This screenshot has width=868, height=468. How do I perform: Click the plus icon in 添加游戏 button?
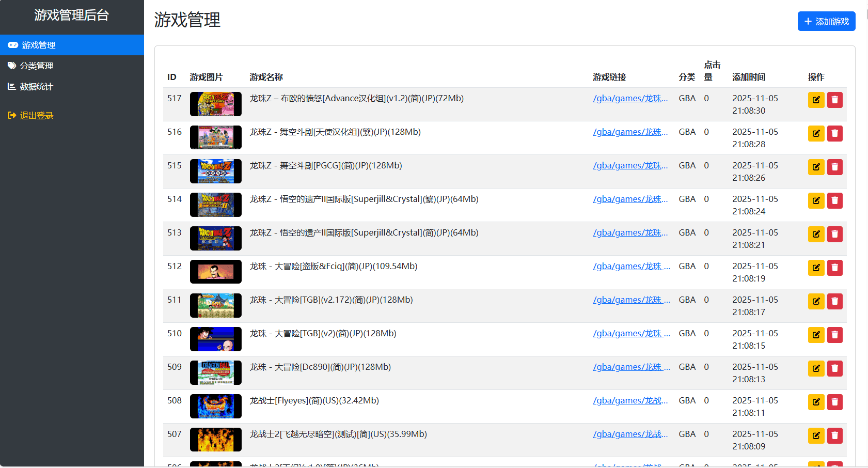(x=808, y=21)
